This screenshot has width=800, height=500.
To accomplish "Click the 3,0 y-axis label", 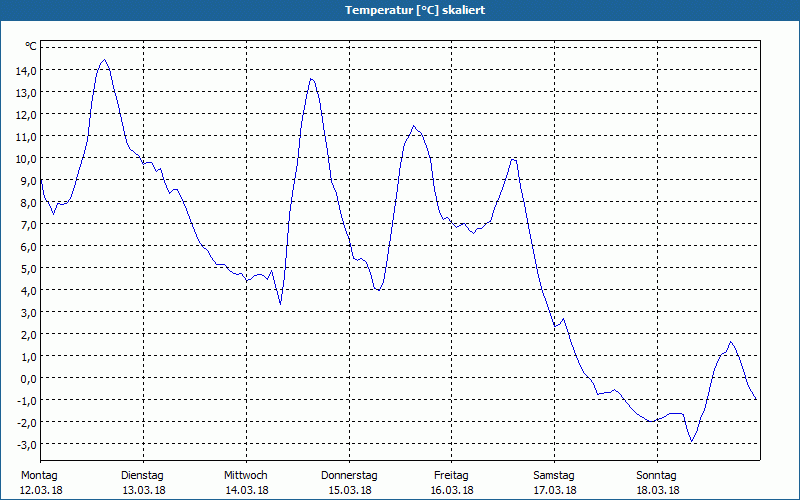I will point(29,312).
